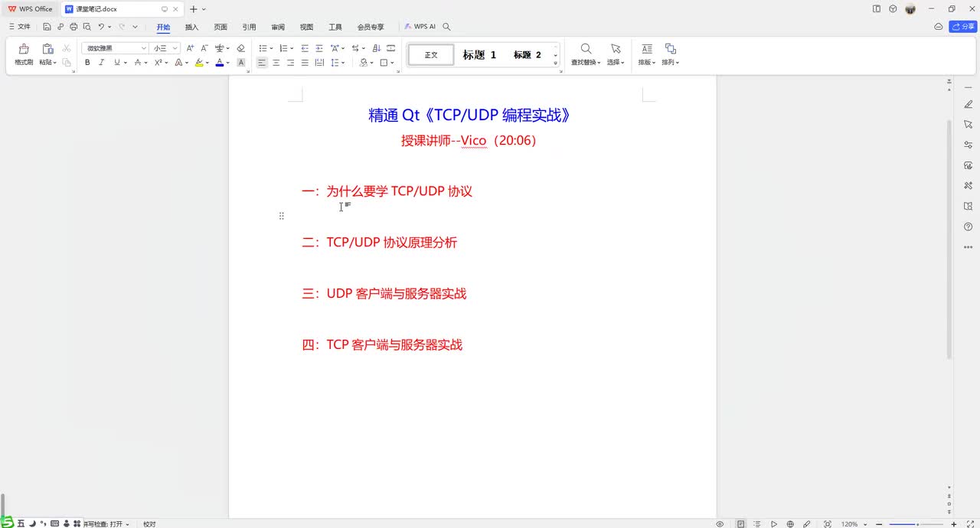Expand the quick access toolbar customize chevron
This screenshot has width=980, height=528.
(136, 27)
